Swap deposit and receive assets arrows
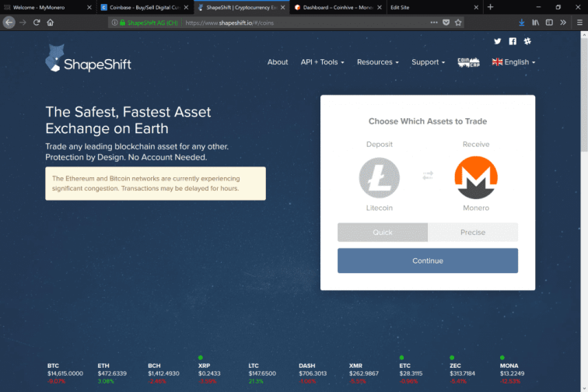Viewport: 588px width, 392px height. click(428, 175)
